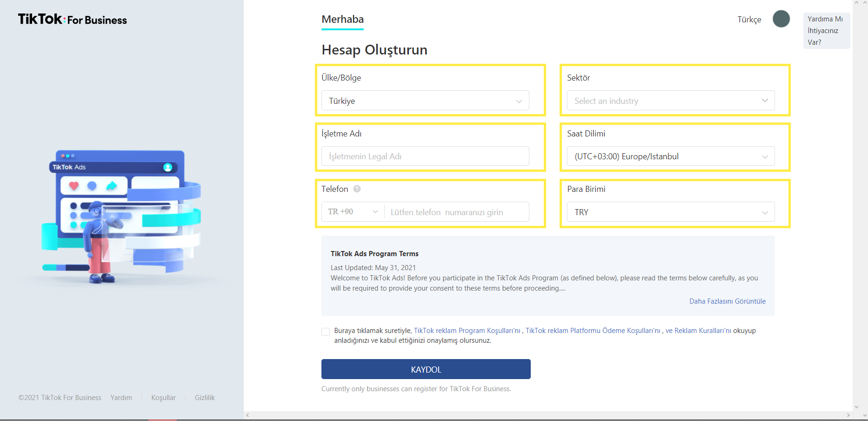Click the vertical scrollbar down arrow
The width and height of the screenshot is (868, 421).
tap(857, 407)
